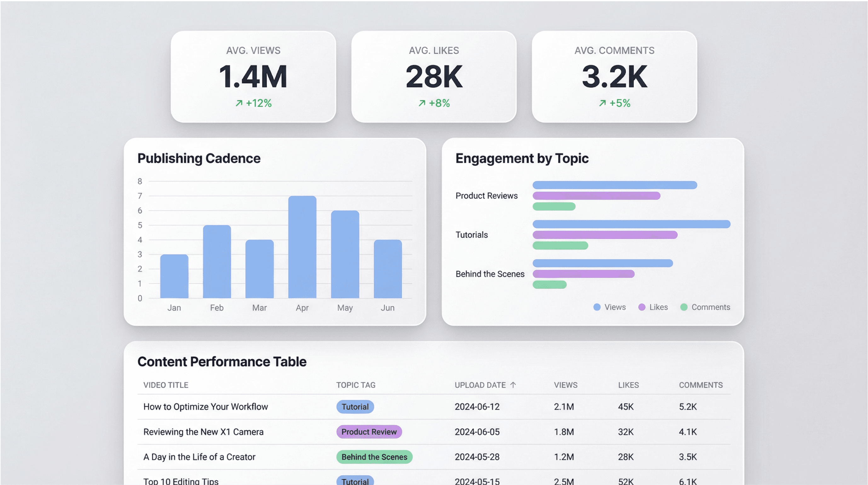Open the Views column header menu
This screenshot has width=868, height=485.
[x=566, y=385]
